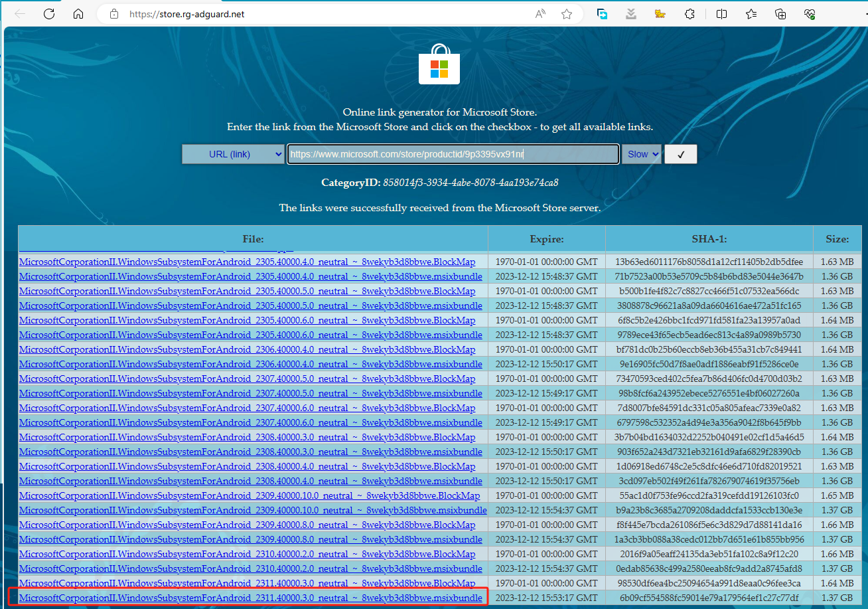Open the 2305.40000.4.0 msixbundle link
Viewport: 868px width, 609px height.
251,276
